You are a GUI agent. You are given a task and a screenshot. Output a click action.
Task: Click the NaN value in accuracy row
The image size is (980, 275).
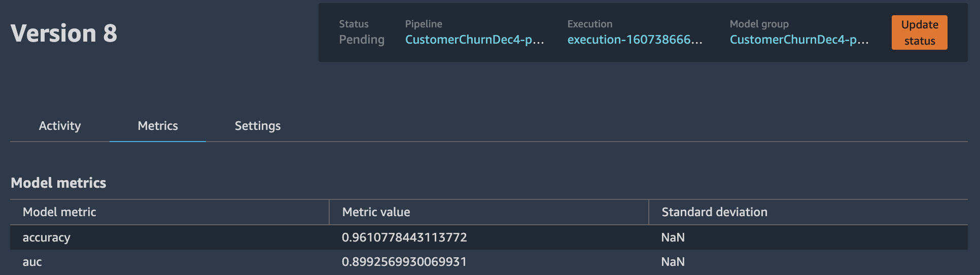point(673,237)
